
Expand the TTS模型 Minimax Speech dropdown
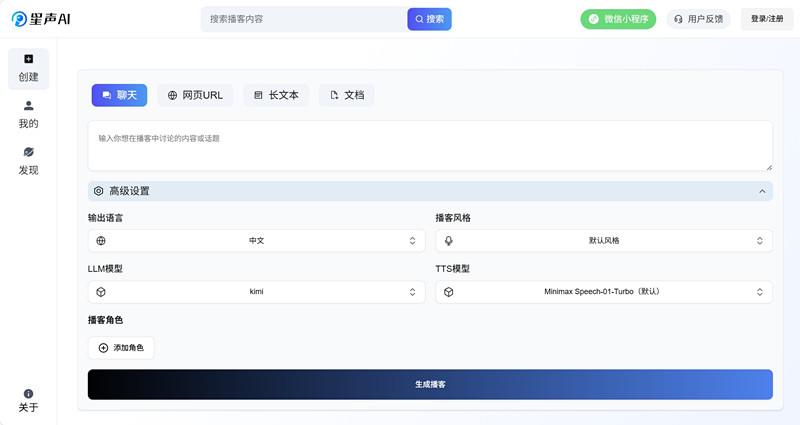604,292
